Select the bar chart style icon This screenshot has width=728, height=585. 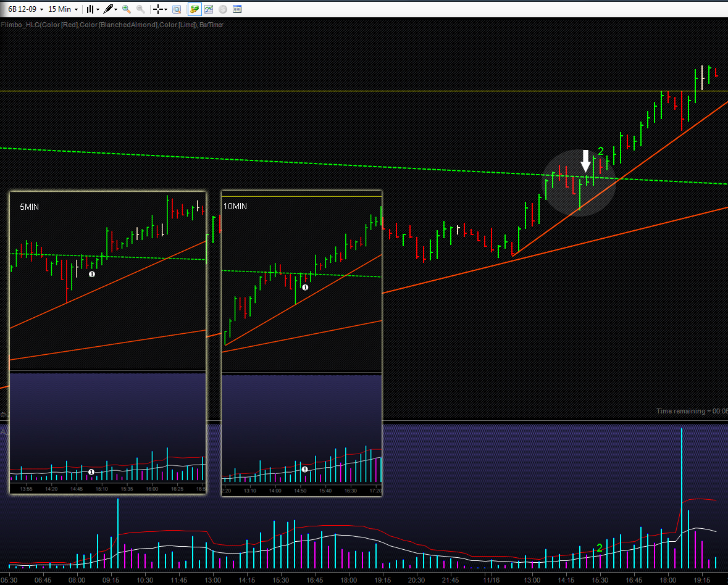click(x=90, y=9)
